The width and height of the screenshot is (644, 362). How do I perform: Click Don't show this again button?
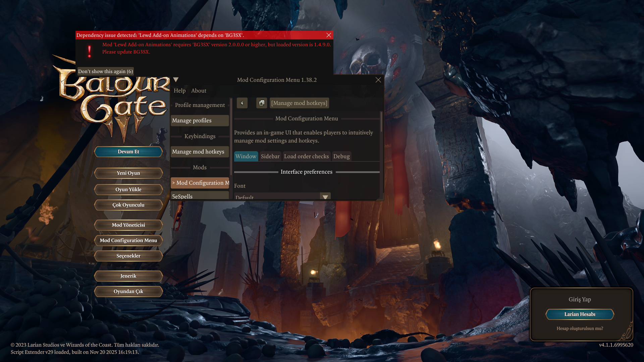tap(106, 71)
